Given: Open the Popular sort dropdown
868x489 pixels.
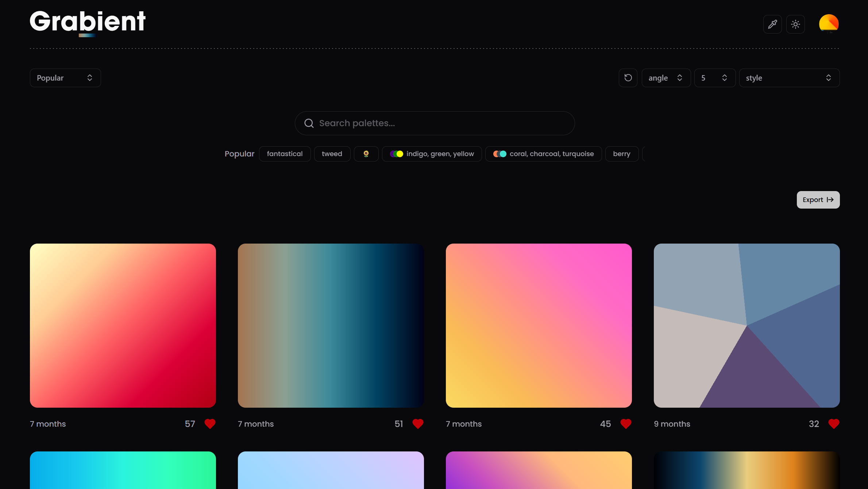Looking at the screenshot, I should click(65, 78).
